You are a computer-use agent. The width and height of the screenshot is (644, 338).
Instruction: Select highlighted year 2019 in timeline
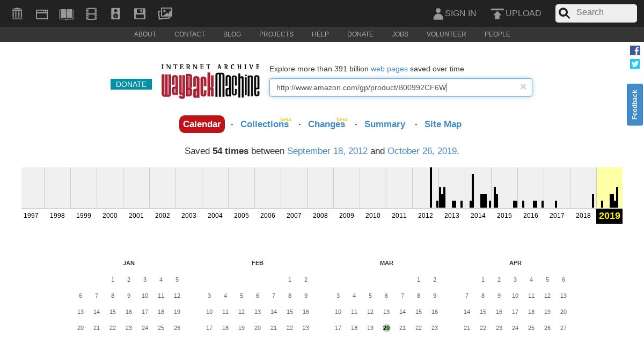coord(610,216)
